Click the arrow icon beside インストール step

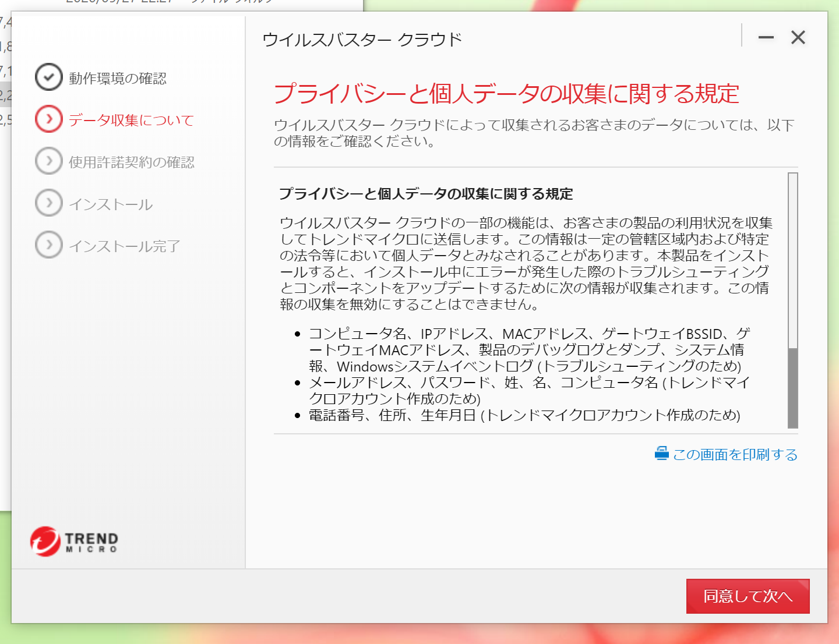tap(49, 203)
